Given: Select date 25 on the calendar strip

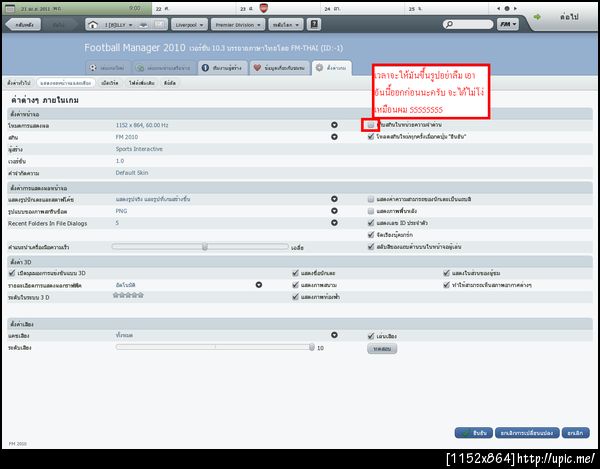Looking at the screenshot, I should point(447,8).
